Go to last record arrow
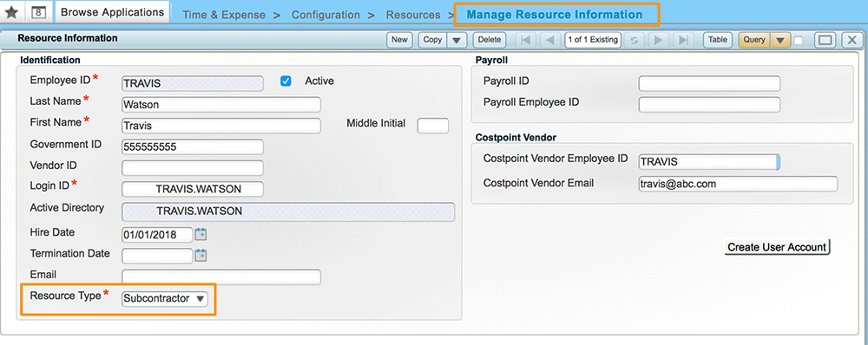The width and height of the screenshot is (868, 345). click(684, 40)
